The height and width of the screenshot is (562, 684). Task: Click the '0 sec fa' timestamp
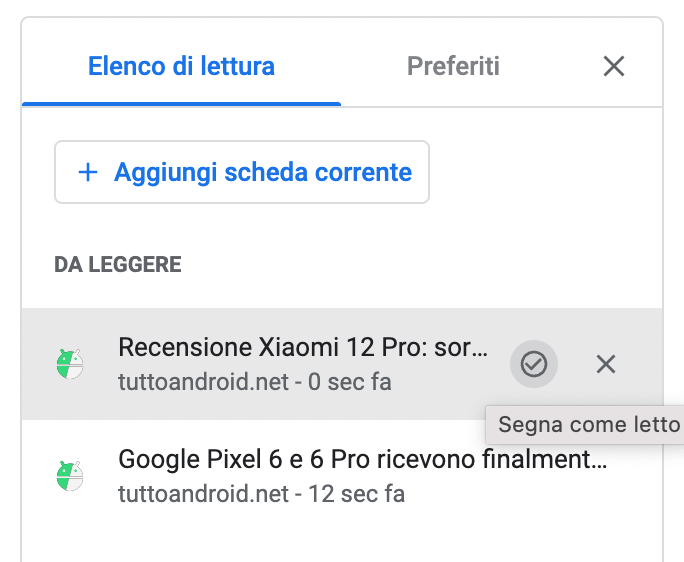tap(346, 382)
